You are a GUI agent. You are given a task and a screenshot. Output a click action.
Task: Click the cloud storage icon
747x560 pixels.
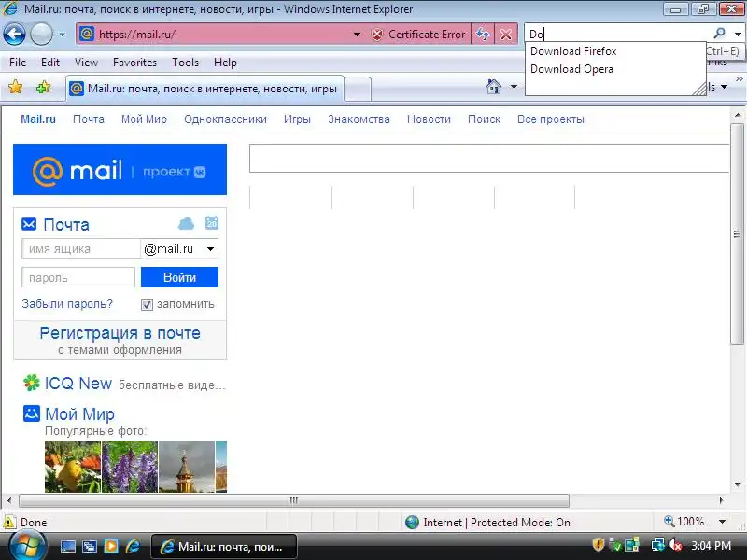(186, 223)
